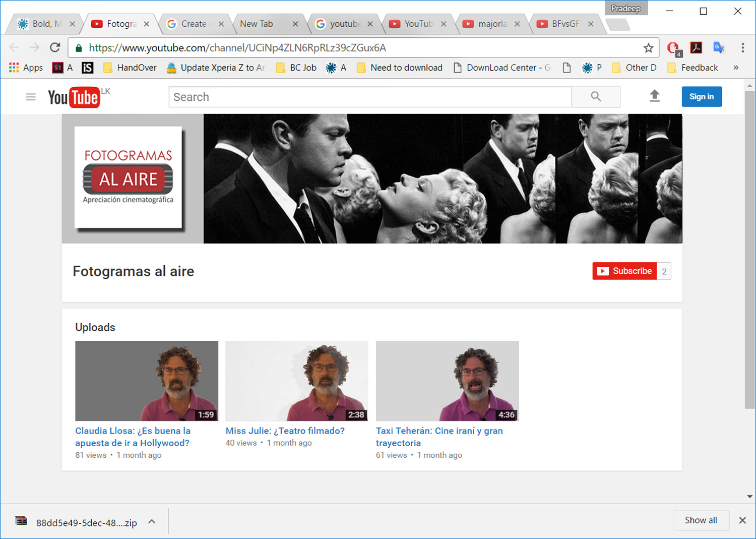Open the Miss Julie video title link
Screen dimensions: 756x539
click(285, 431)
